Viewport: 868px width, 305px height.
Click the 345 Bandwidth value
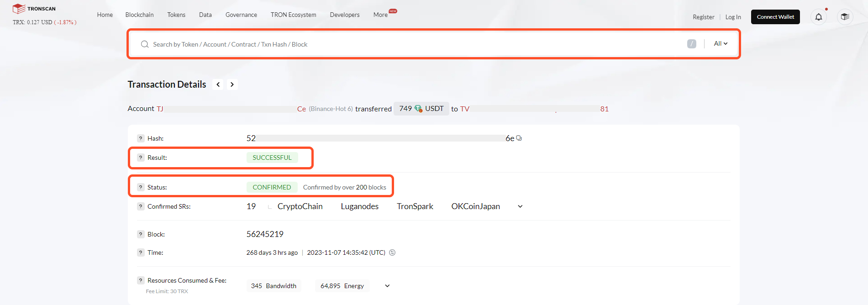click(274, 286)
